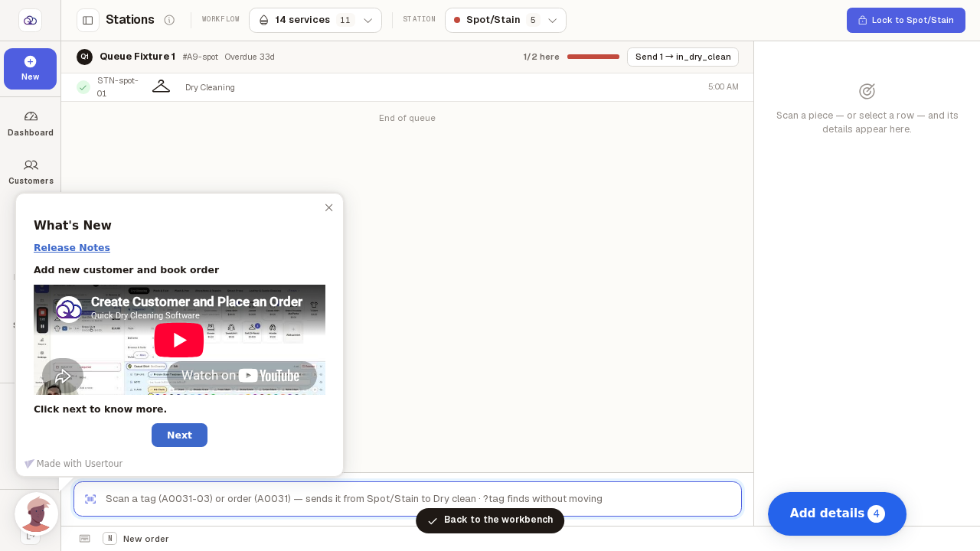The height and width of the screenshot is (551, 980).
Task: Click the 1/2 here count label
Action: coord(541,57)
